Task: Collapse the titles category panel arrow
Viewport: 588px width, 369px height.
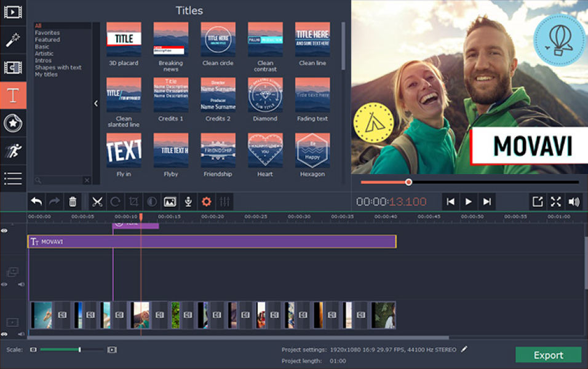Action: pyautogui.click(x=96, y=103)
